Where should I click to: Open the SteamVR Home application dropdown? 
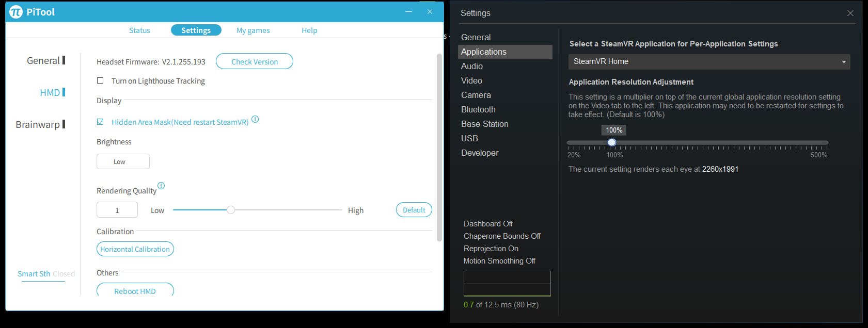click(709, 61)
